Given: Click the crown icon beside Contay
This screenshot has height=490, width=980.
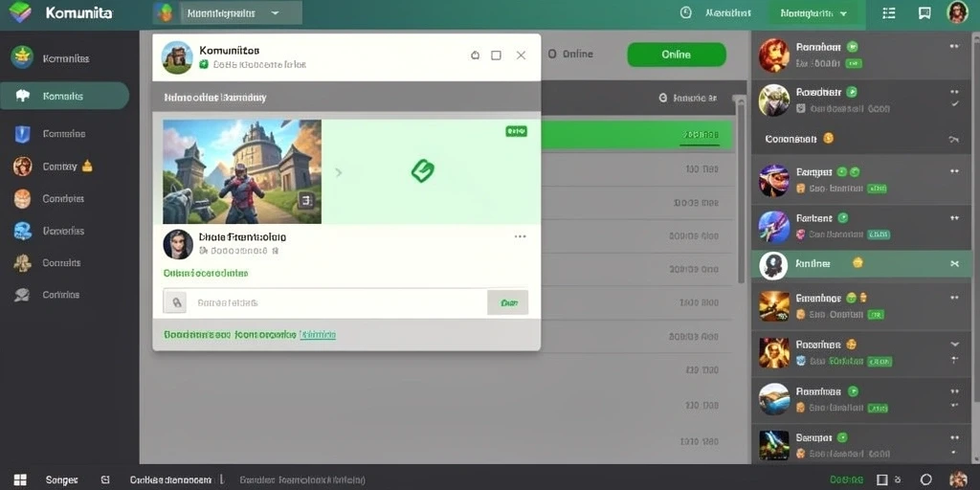Looking at the screenshot, I should (87, 166).
